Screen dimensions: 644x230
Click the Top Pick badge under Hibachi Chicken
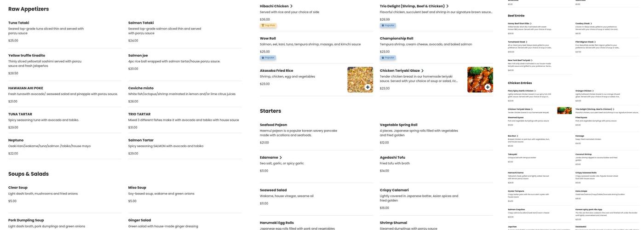(268, 25)
